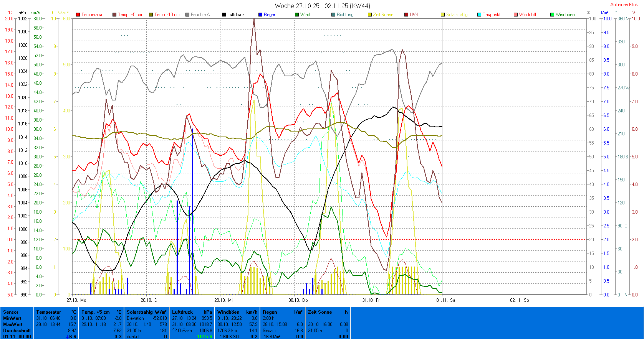Select the 29.10. Mi date label
The image size is (644, 339).
pyautogui.click(x=223, y=300)
